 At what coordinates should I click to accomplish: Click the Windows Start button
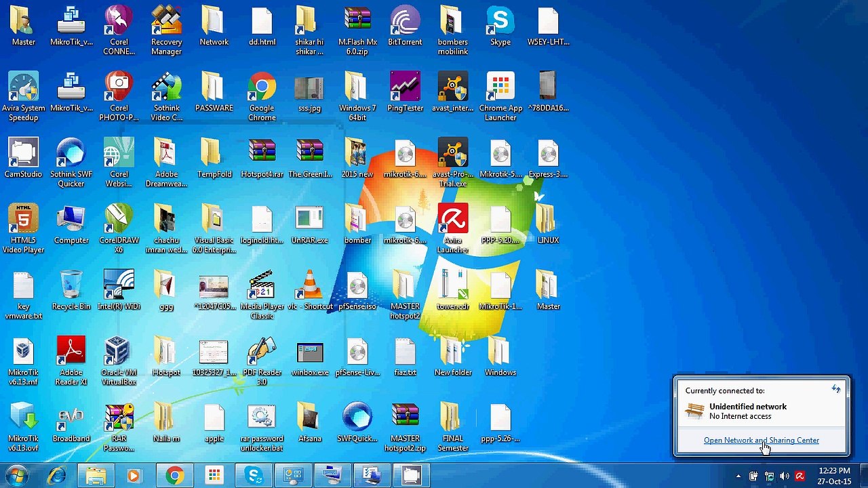[x=16, y=476]
